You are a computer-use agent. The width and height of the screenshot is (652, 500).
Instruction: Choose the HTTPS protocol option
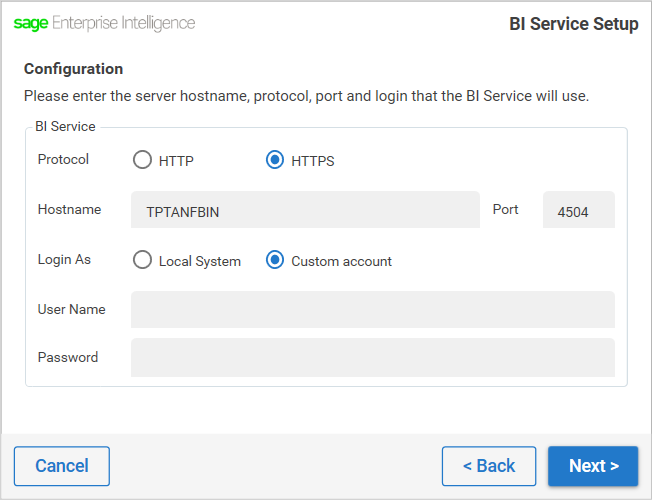275,160
